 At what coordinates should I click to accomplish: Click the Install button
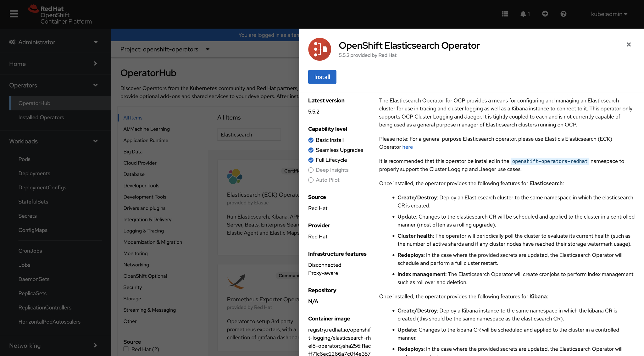[322, 77]
